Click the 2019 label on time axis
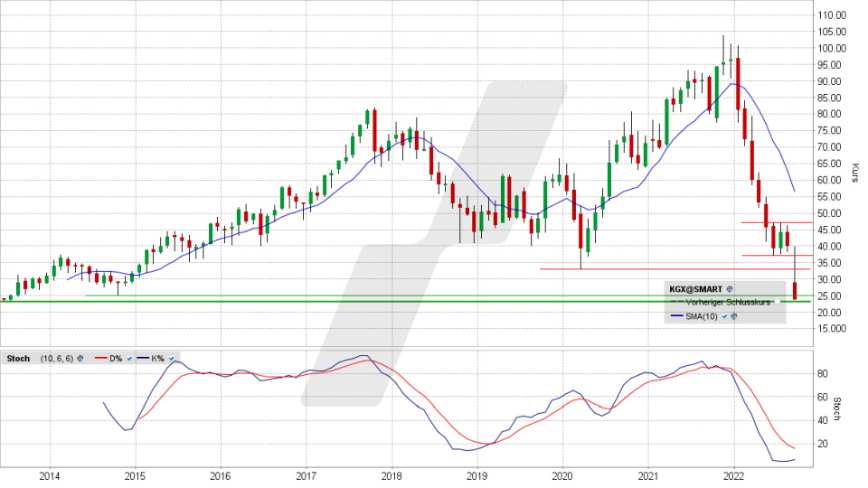The image size is (868, 488). coord(477,476)
